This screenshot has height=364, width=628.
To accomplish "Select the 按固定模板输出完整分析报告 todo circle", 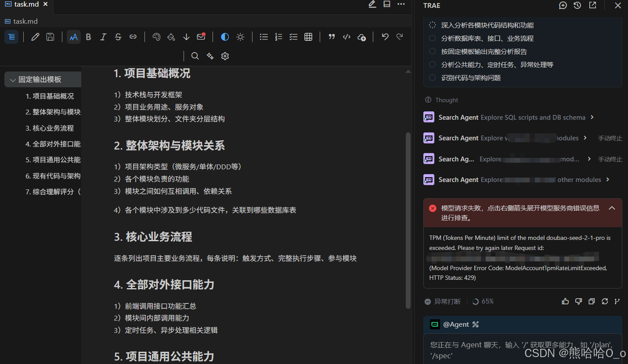I will point(432,52).
